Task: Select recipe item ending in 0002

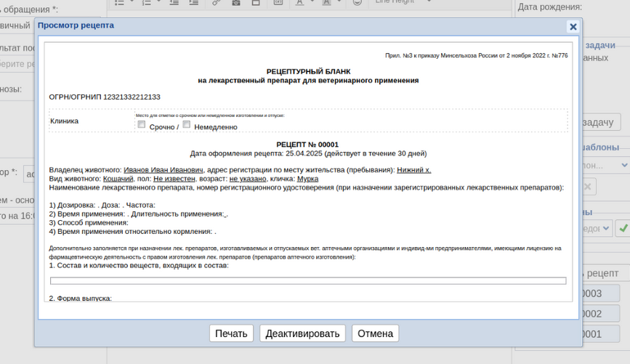Action: pyautogui.click(x=599, y=314)
